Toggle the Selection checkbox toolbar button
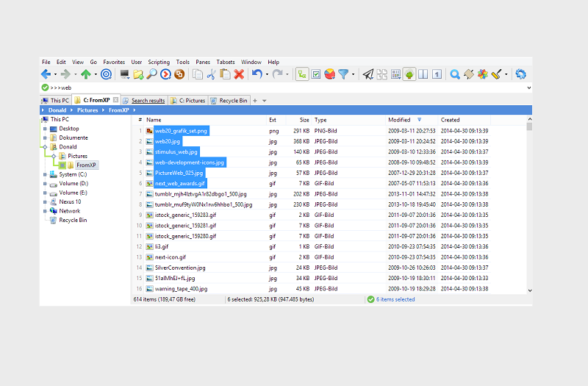The width and height of the screenshot is (588, 386). [x=316, y=74]
